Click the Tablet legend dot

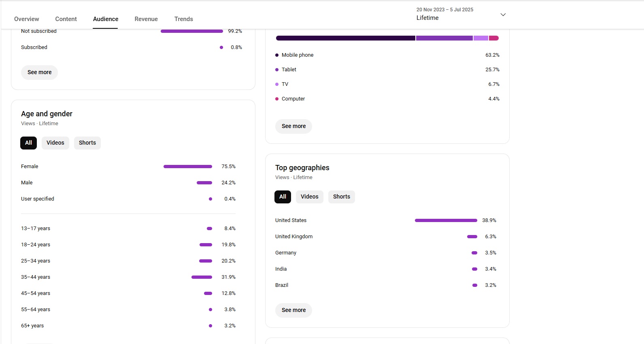277,70
